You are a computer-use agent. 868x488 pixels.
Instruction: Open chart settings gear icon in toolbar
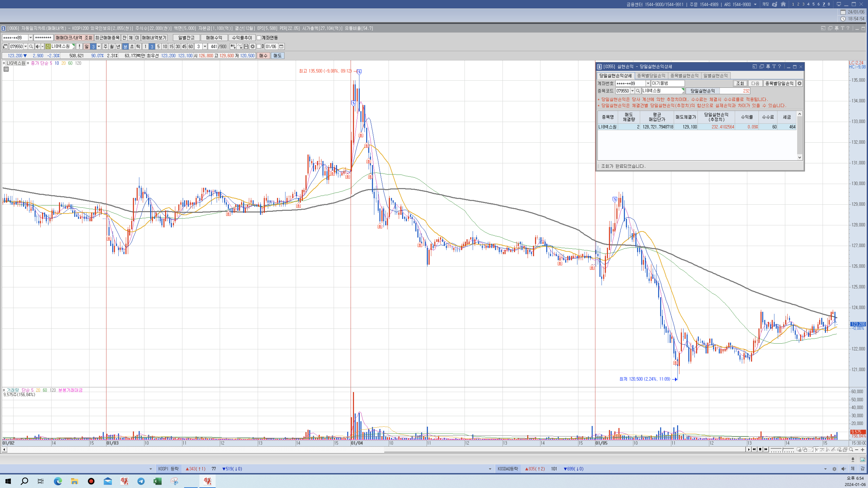[252, 46]
